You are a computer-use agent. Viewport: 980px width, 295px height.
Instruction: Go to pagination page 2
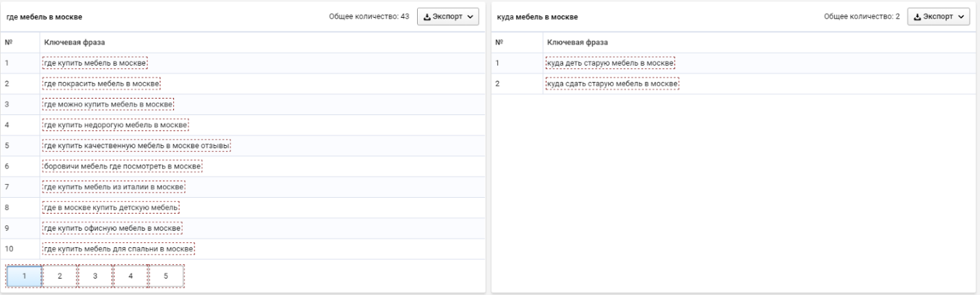coord(60,276)
